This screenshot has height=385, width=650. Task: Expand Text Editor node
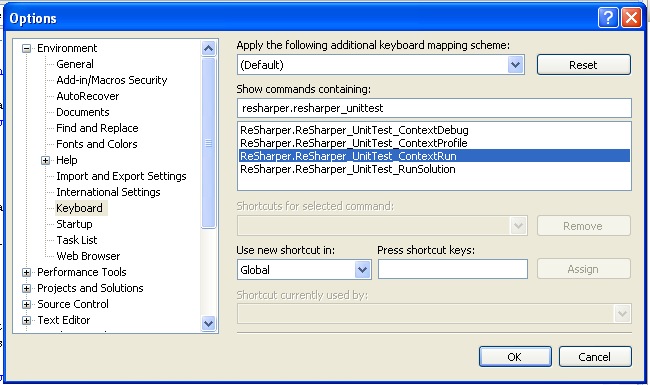coord(27,320)
